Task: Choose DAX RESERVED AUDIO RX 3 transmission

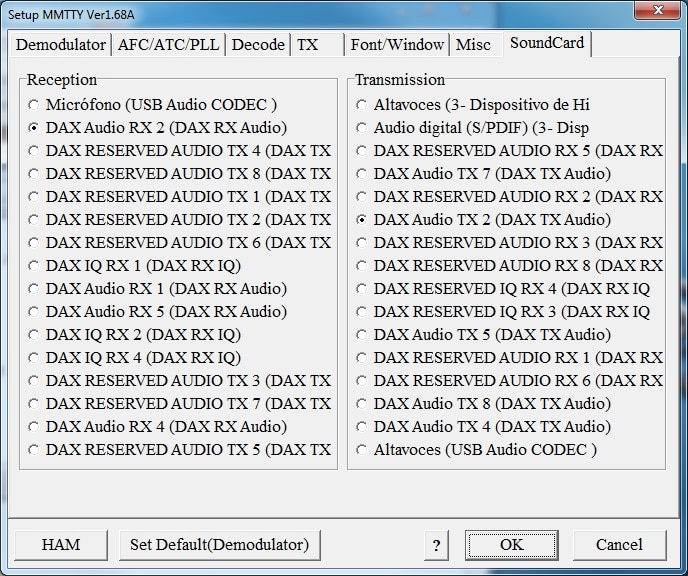Action: pyautogui.click(x=509, y=243)
